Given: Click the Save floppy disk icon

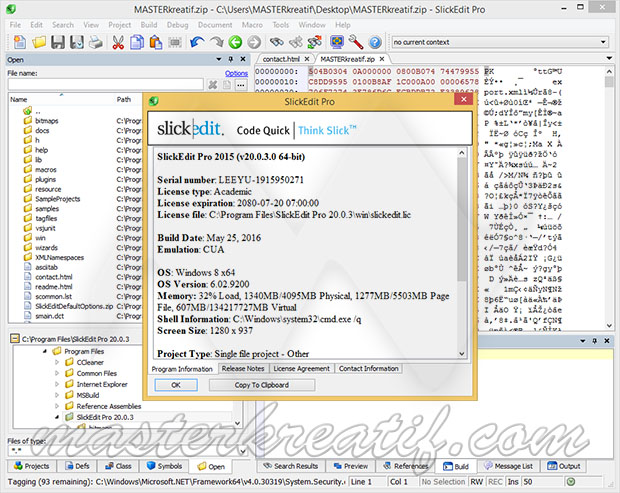Looking at the screenshot, I should tap(58, 42).
